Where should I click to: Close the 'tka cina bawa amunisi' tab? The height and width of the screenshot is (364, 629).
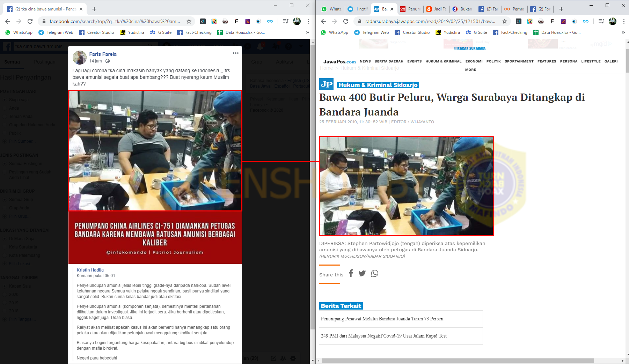[81, 9]
